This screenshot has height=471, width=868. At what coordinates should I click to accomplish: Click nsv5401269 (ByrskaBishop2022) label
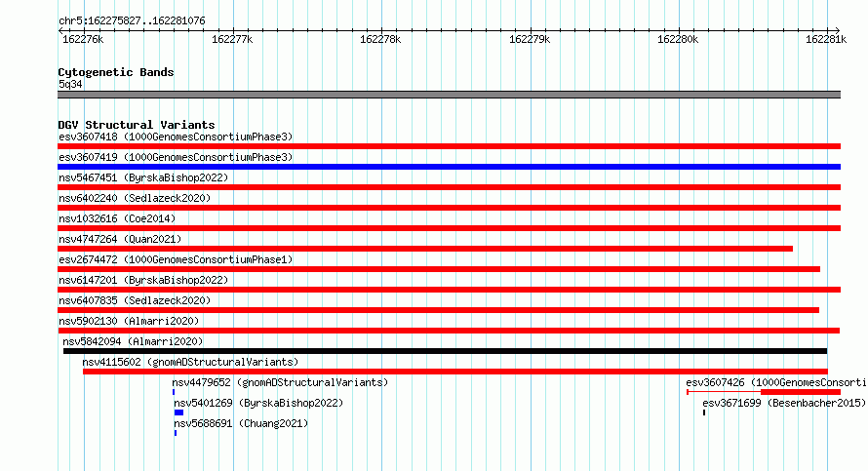pos(258,403)
